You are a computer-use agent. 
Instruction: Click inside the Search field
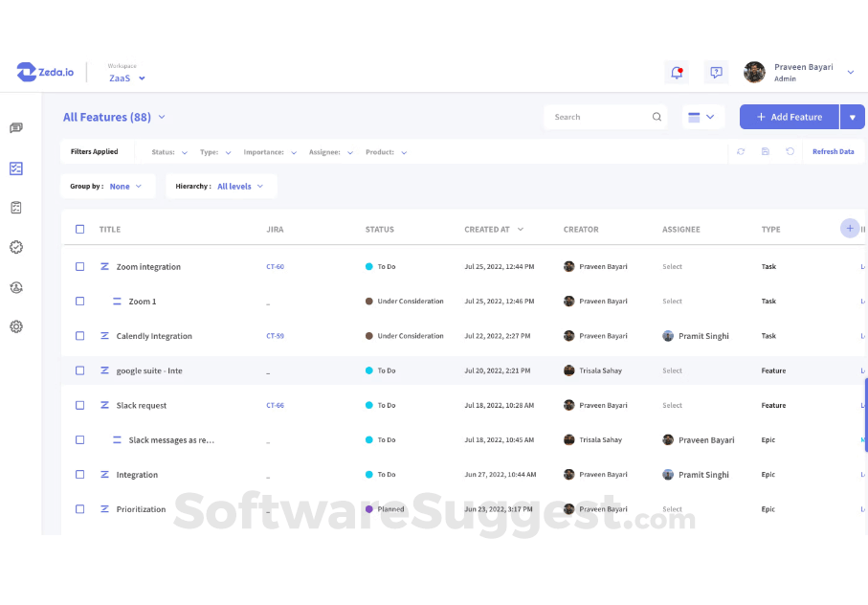tap(598, 115)
